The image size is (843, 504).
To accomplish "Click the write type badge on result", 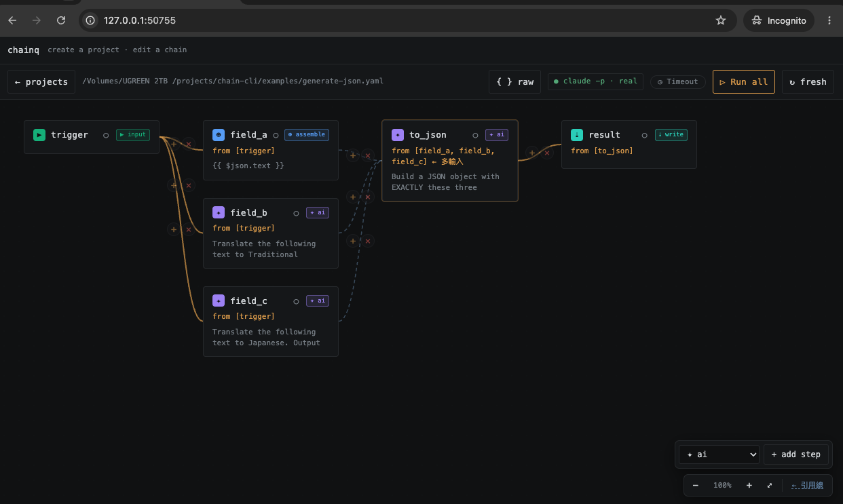I will click(671, 134).
